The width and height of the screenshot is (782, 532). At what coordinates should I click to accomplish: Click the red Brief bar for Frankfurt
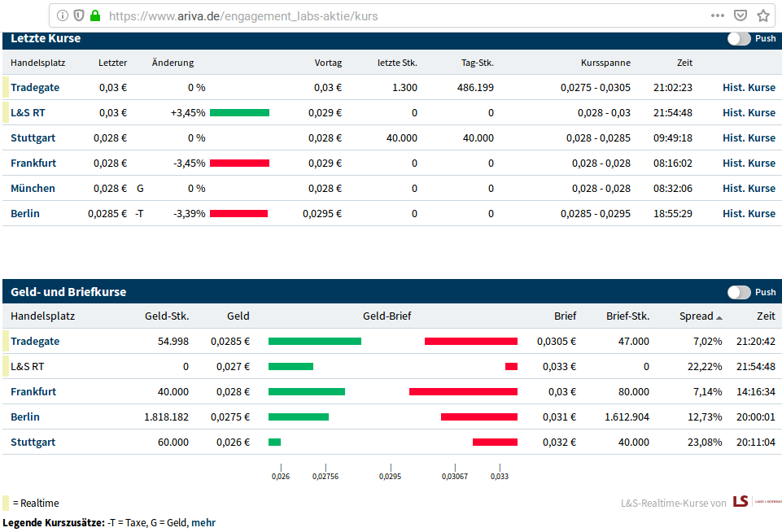tap(463, 391)
